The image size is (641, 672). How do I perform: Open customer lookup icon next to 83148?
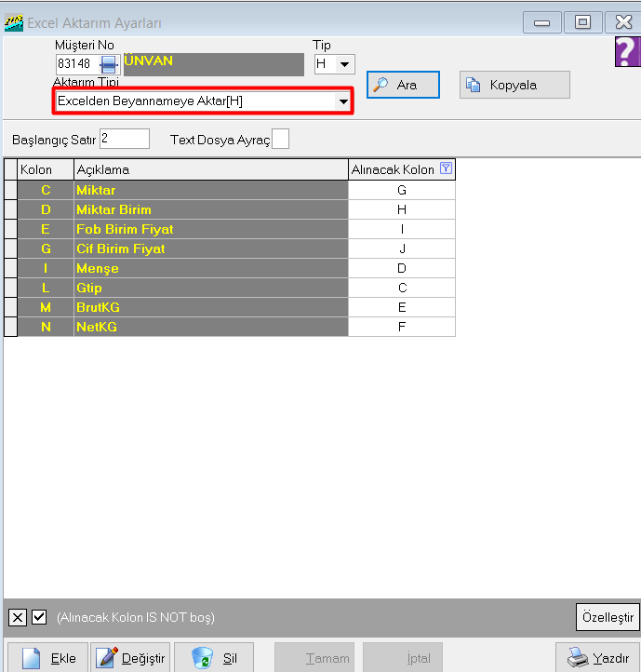pyautogui.click(x=109, y=64)
